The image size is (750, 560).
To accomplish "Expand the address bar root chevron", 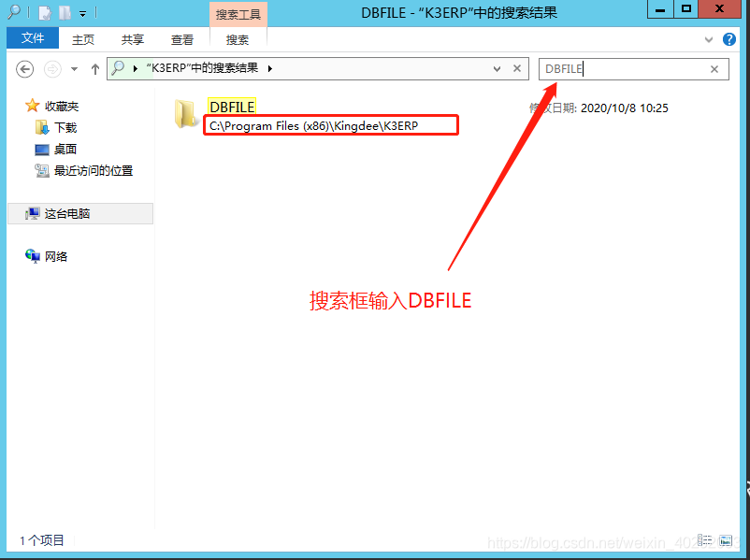I will point(136,69).
